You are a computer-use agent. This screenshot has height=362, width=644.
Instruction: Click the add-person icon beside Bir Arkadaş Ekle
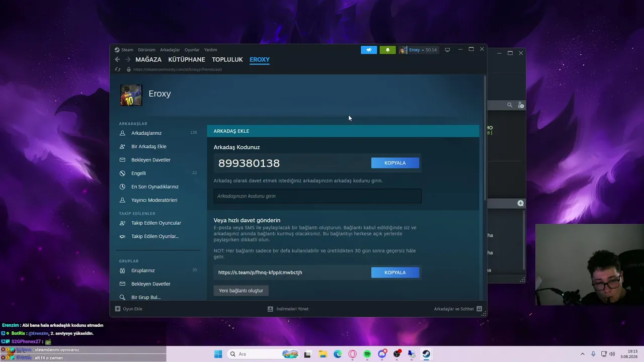coord(122,146)
